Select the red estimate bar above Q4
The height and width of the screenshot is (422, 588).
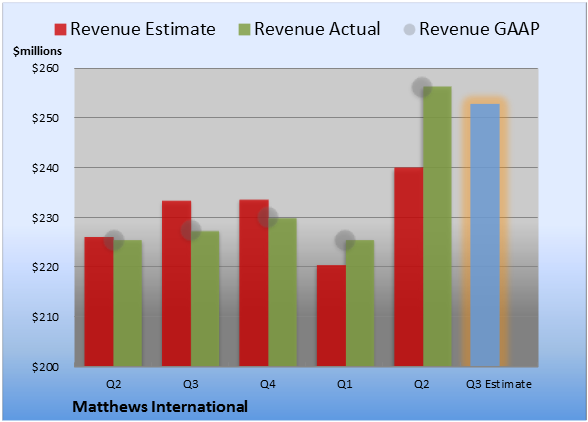click(254, 283)
